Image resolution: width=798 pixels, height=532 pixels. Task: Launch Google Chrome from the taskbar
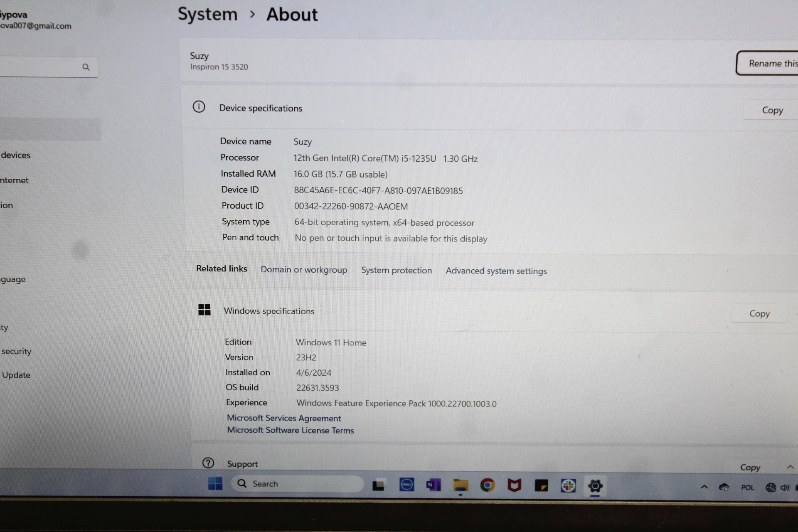coord(487,485)
